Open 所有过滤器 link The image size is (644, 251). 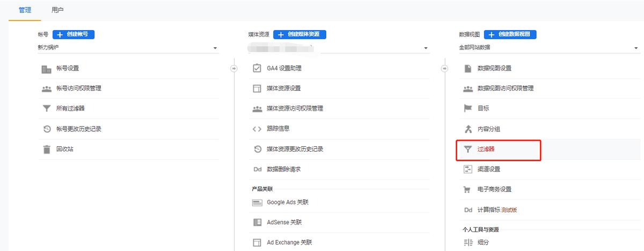pyautogui.click(x=70, y=109)
